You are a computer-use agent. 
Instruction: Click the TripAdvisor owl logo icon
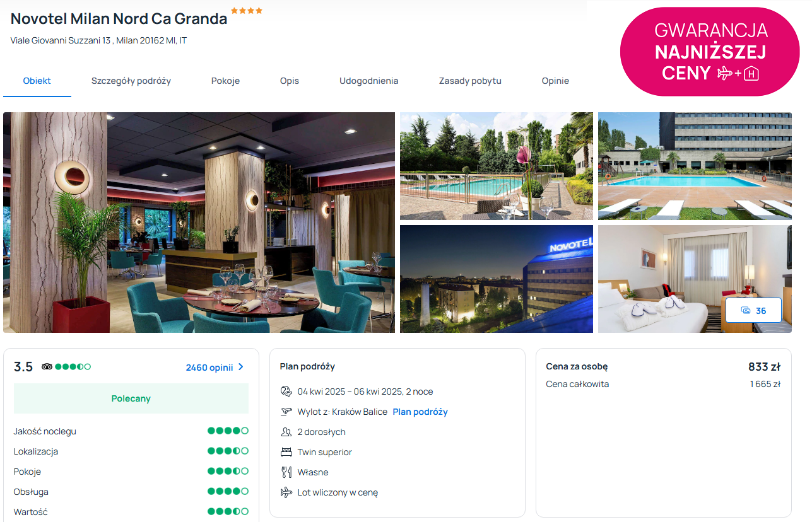[x=47, y=366]
